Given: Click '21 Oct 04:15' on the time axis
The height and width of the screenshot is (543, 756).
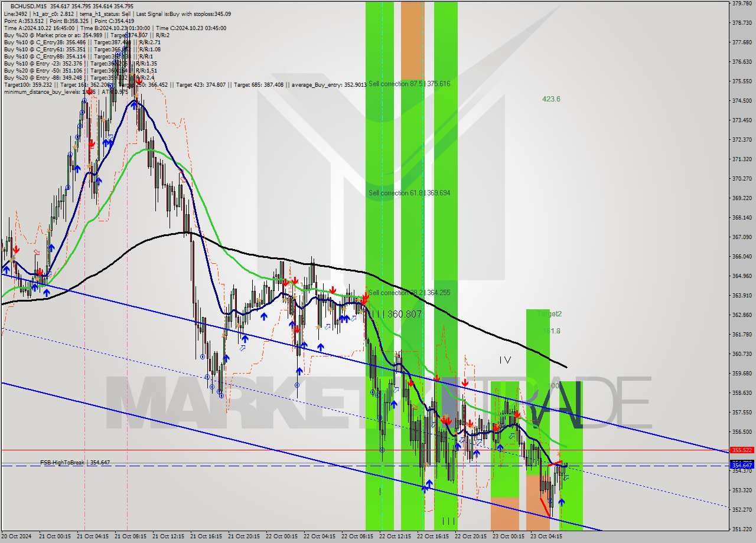Looking at the screenshot, I should click(92, 537).
